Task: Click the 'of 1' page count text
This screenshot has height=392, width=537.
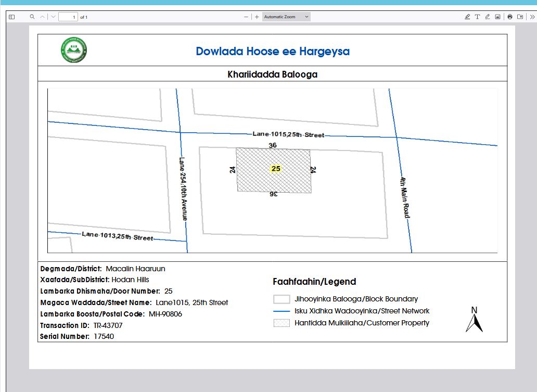Action: 84,17
